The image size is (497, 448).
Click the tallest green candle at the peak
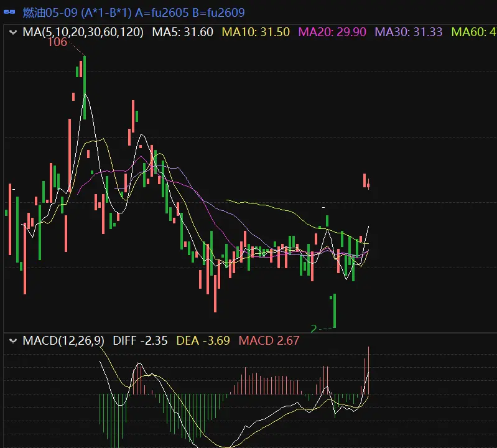click(x=84, y=87)
